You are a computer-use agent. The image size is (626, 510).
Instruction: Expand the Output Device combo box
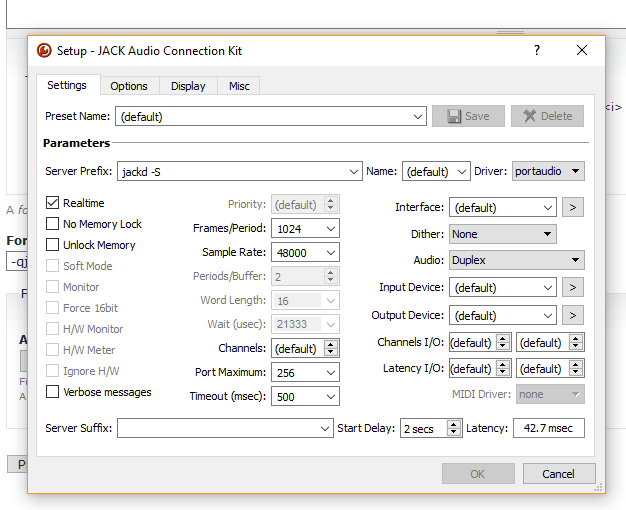tap(548, 316)
